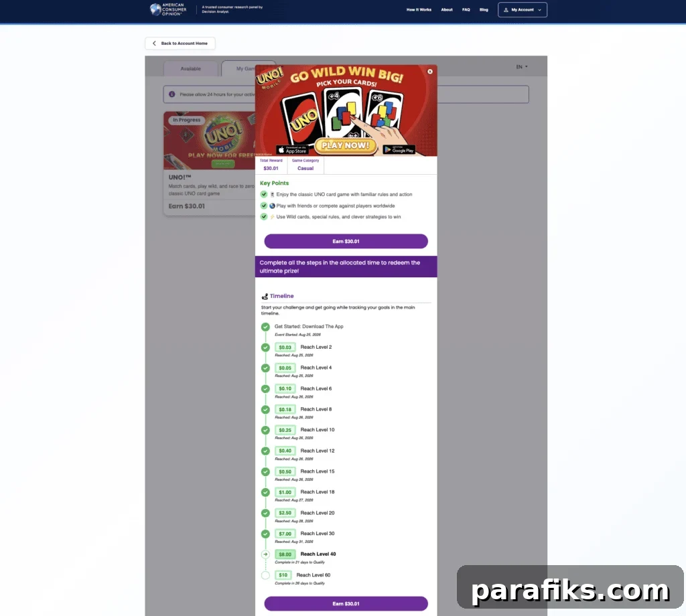Click the Reach Level 30 completed checkmark
Screen dimensions: 686x616
[265, 534]
